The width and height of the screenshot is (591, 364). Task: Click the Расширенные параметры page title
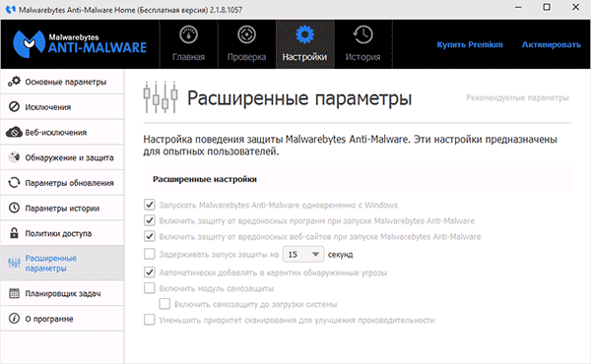pyautogui.click(x=299, y=98)
